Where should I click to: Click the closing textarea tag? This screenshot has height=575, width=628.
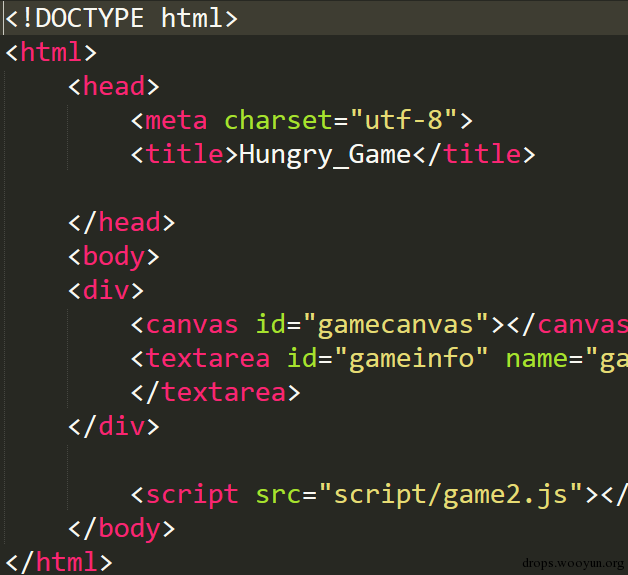tap(216, 393)
